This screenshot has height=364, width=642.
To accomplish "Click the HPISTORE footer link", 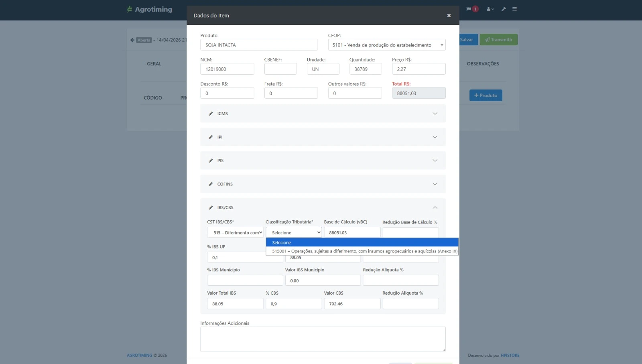I will click(x=510, y=356).
